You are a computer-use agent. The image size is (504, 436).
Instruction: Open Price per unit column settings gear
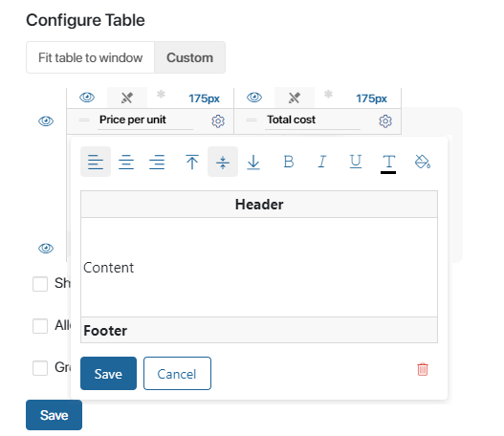click(x=218, y=121)
